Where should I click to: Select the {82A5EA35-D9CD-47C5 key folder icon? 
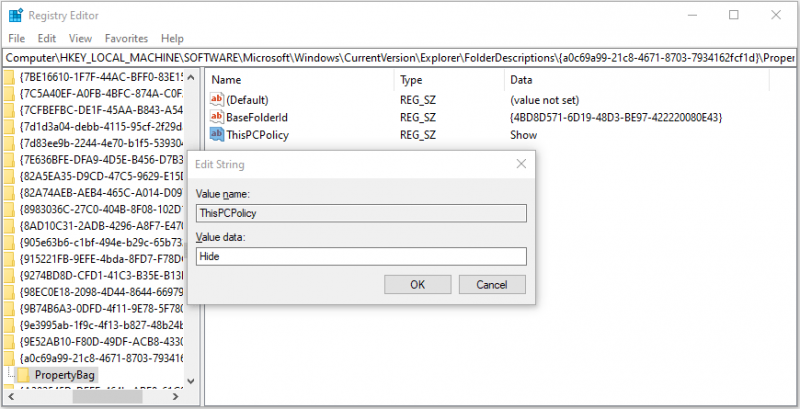(x=9, y=176)
